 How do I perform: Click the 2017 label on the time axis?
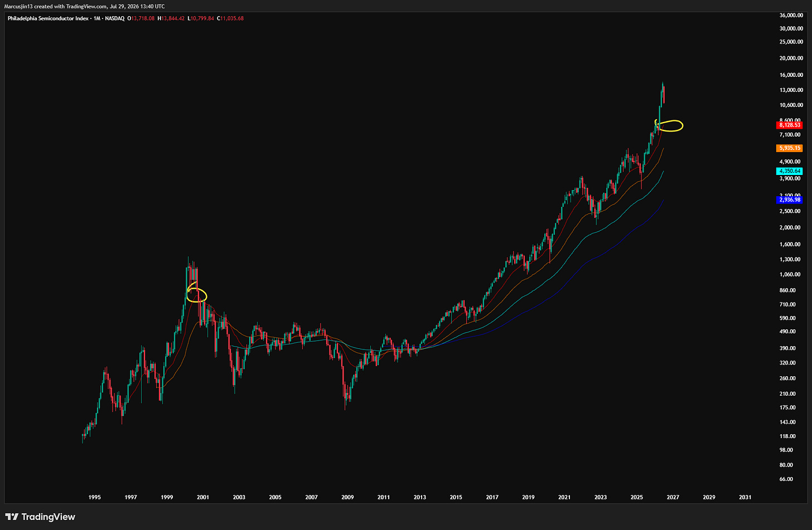point(492,497)
